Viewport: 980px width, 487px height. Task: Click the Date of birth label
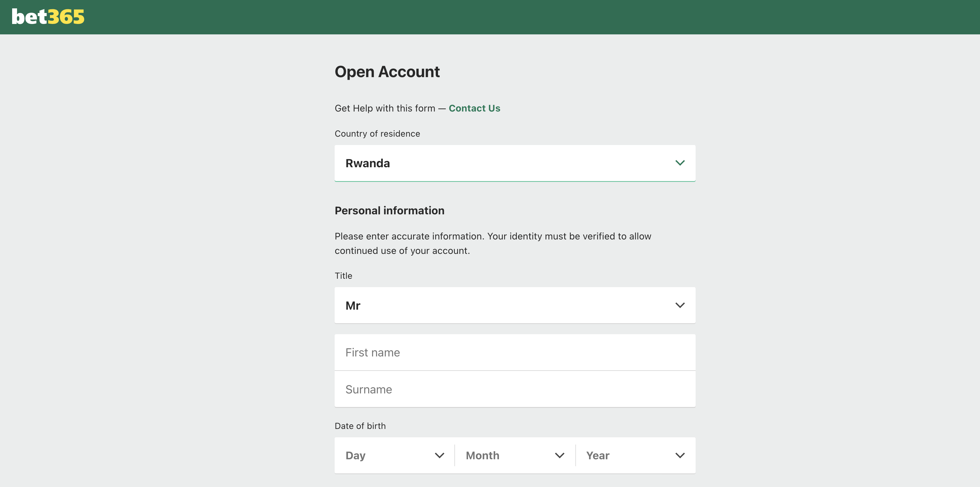coord(360,426)
